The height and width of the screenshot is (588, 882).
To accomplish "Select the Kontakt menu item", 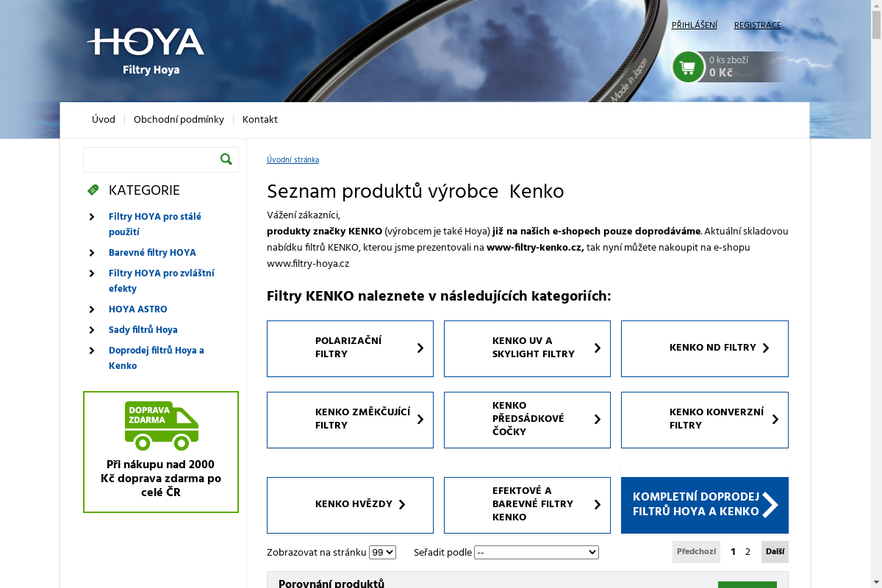I will tap(259, 119).
